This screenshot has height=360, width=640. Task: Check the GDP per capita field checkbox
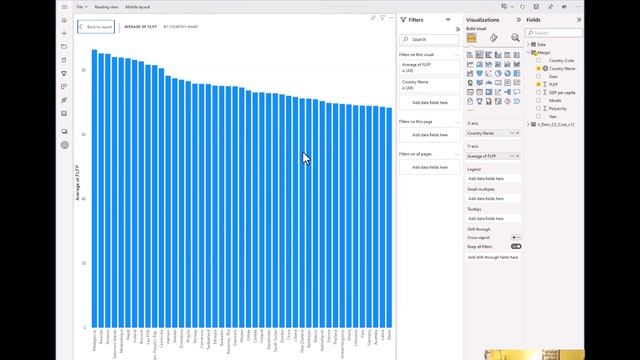point(538,93)
